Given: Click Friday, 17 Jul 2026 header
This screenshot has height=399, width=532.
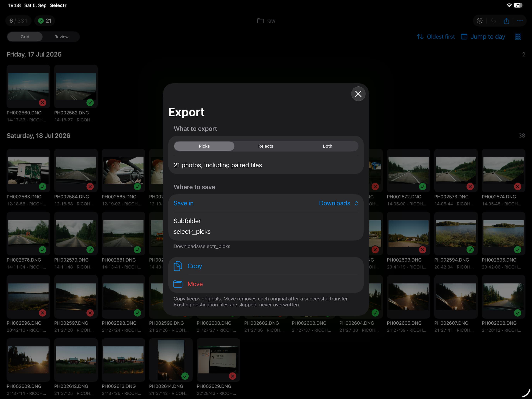Looking at the screenshot, I should coord(34,54).
